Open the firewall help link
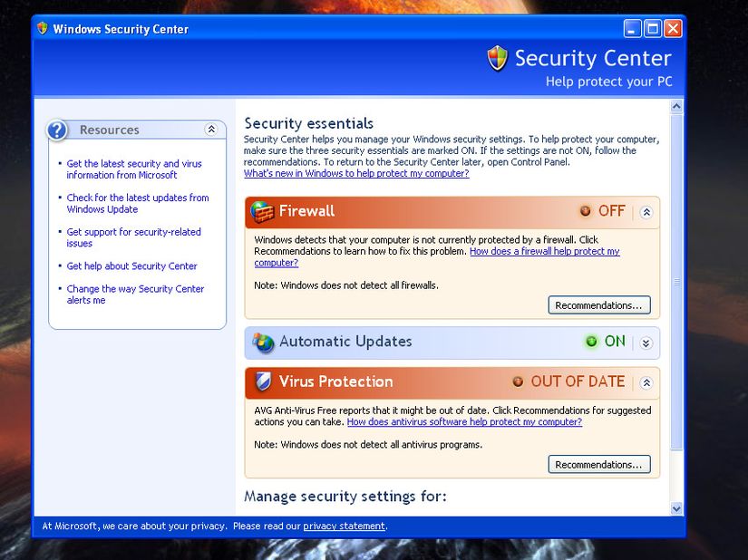 pyautogui.click(x=545, y=251)
